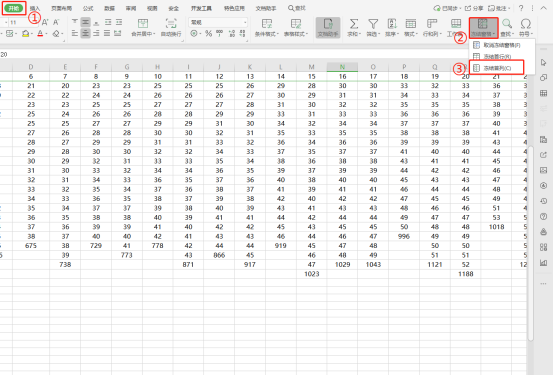The image size is (554, 376).
Task: Click the 批注 comment button
Action: tap(498, 8)
